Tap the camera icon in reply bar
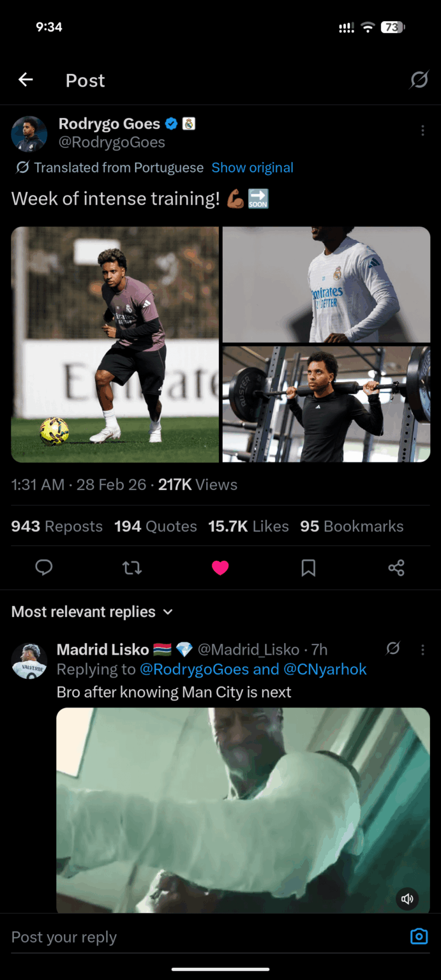Screen dimensions: 441x980 (x=419, y=936)
